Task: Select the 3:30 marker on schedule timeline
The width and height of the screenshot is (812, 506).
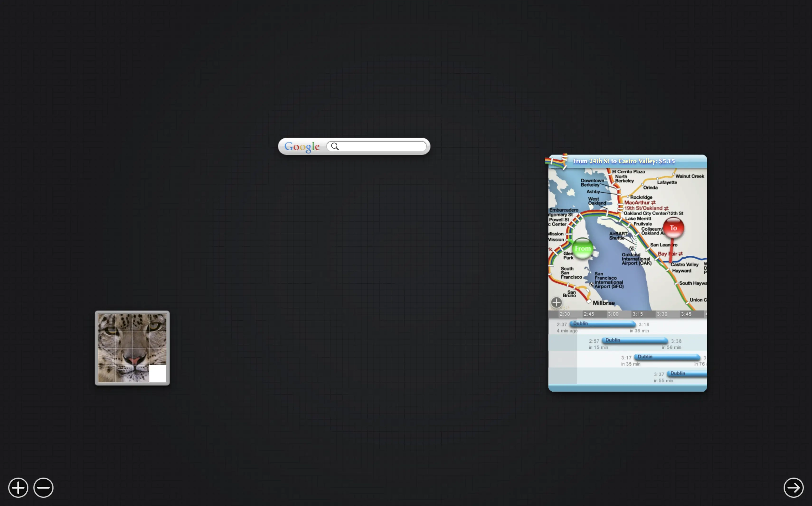Action: pyautogui.click(x=662, y=314)
